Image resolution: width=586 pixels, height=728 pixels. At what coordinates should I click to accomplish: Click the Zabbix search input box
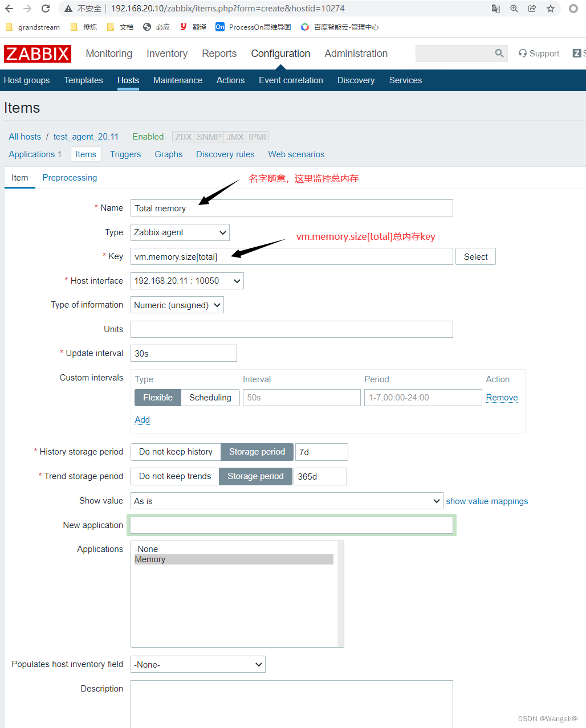pyautogui.click(x=455, y=54)
